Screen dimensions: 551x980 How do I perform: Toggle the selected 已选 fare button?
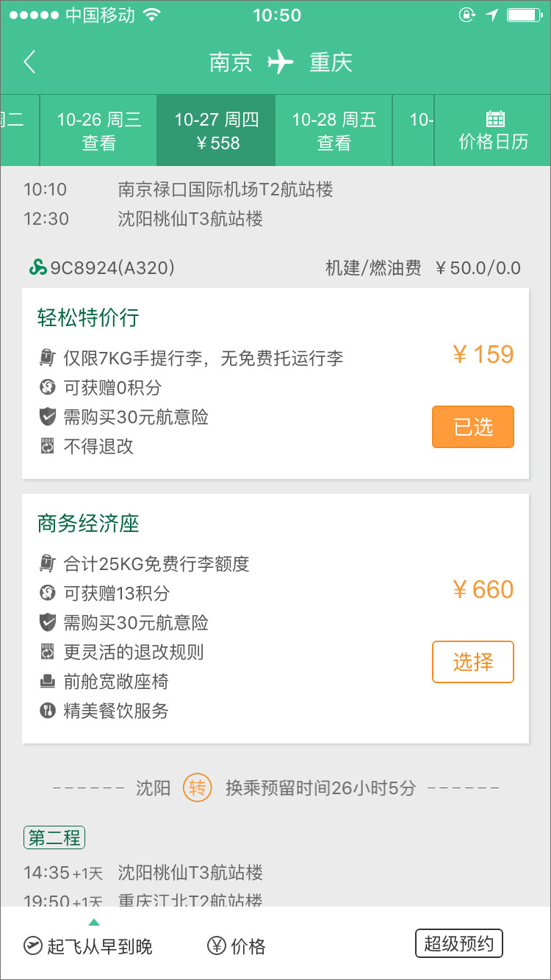pyautogui.click(x=472, y=427)
